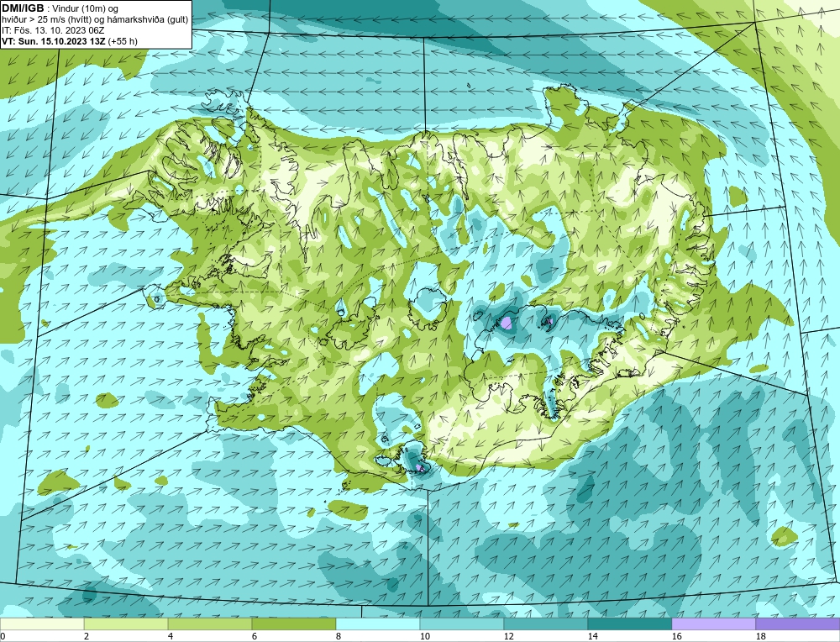The height and width of the screenshot is (642, 840).
Task: Click the 2–4 m/s light green legend swatch
Action: [x=126, y=624]
